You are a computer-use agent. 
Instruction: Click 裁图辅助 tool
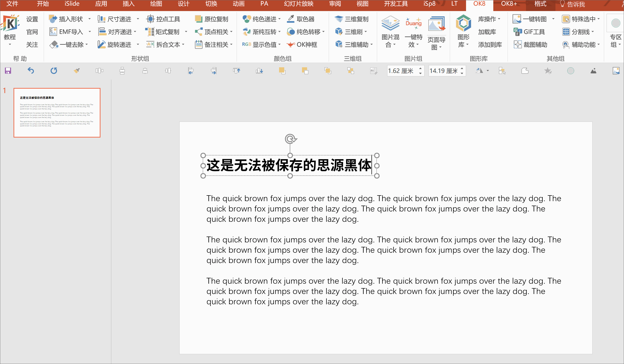coord(530,44)
